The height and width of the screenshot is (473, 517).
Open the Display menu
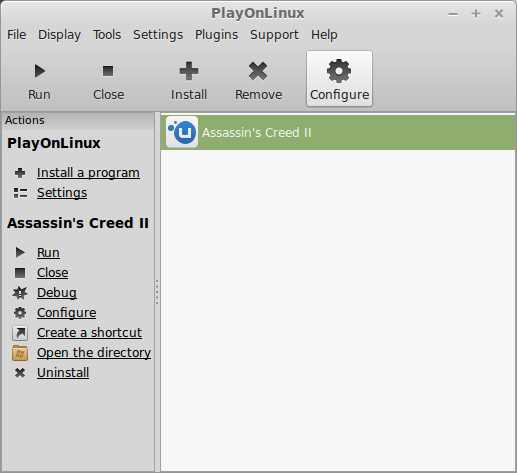coord(59,35)
